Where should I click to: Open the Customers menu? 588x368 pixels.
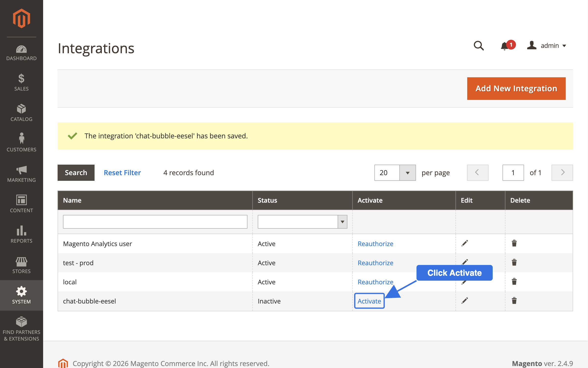pos(22,143)
